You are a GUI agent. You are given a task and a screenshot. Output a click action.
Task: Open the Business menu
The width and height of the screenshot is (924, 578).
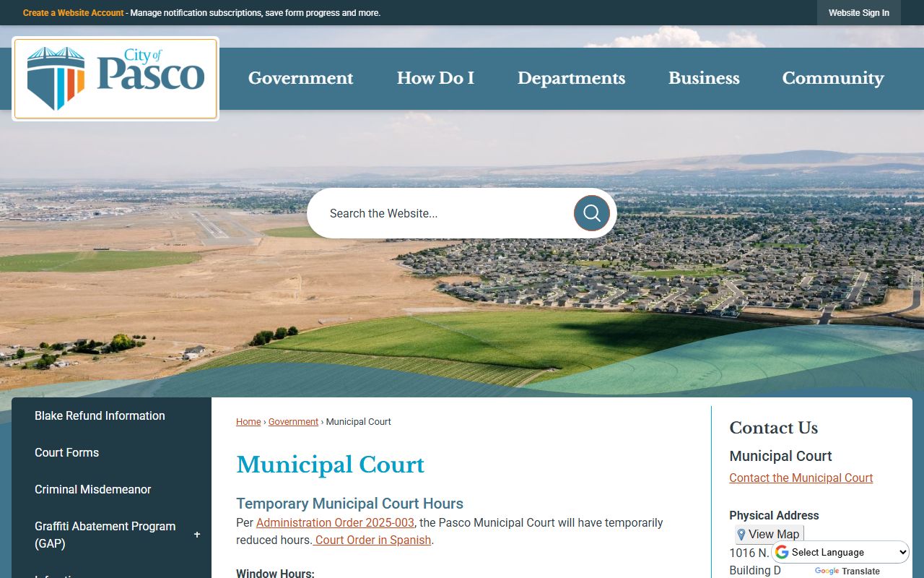tap(704, 79)
